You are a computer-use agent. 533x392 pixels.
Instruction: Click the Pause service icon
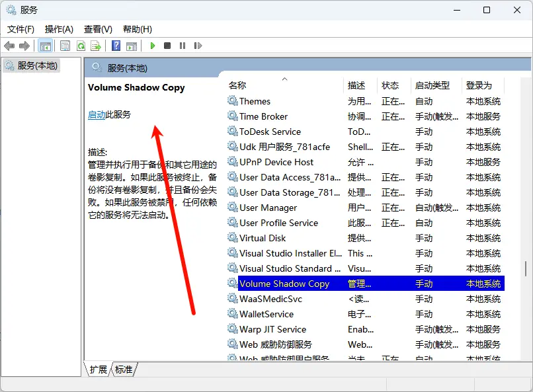(x=183, y=46)
